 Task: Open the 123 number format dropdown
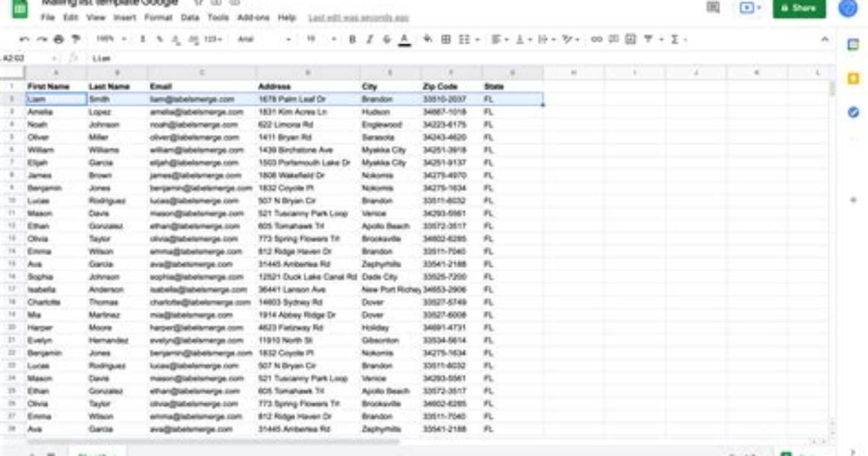[x=213, y=39]
